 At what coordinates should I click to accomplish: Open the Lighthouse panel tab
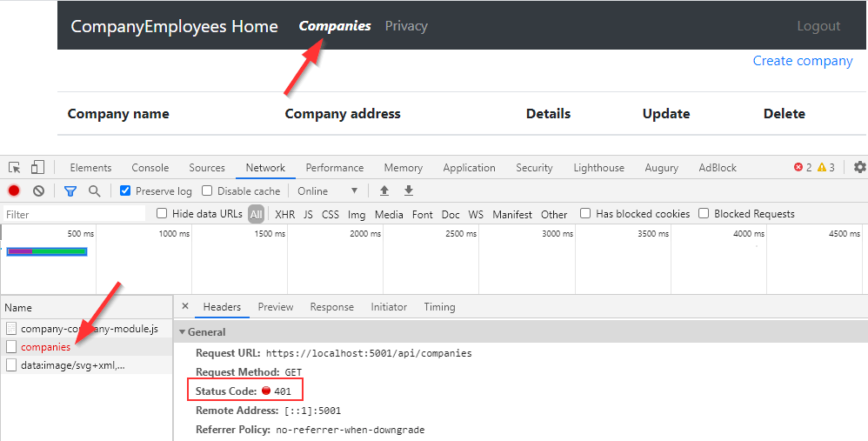coord(599,168)
